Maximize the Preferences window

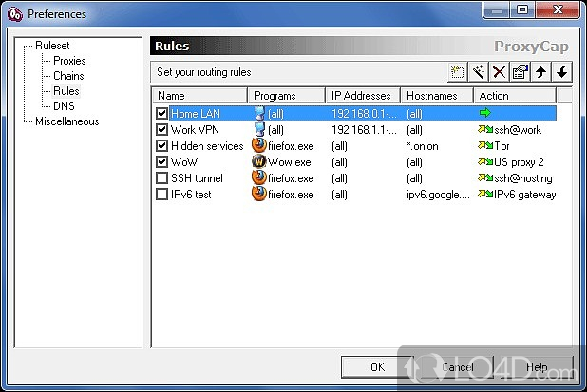(522, 9)
